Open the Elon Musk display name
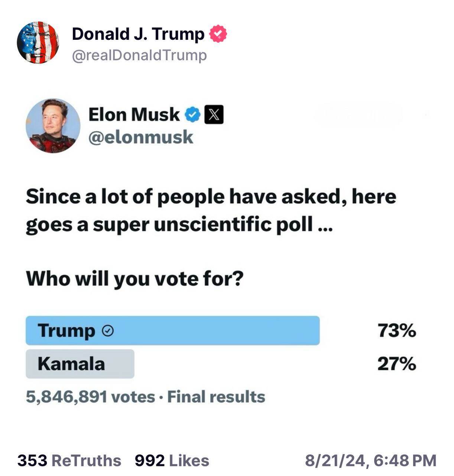Screen dimensions: 454x476 (x=134, y=115)
